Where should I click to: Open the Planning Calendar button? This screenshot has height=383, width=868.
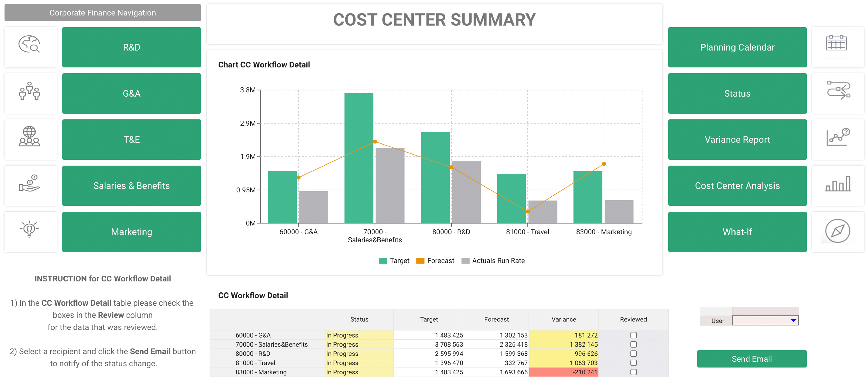(737, 47)
